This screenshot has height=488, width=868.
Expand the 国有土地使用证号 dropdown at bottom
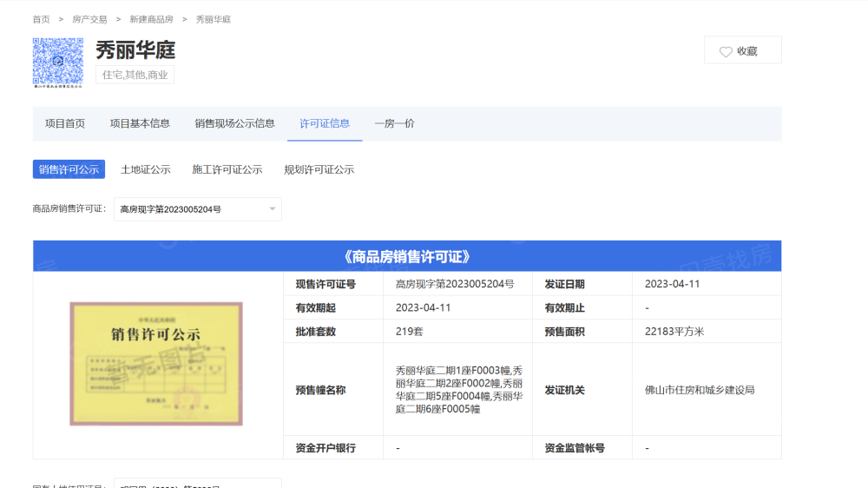[x=198, y=483]
